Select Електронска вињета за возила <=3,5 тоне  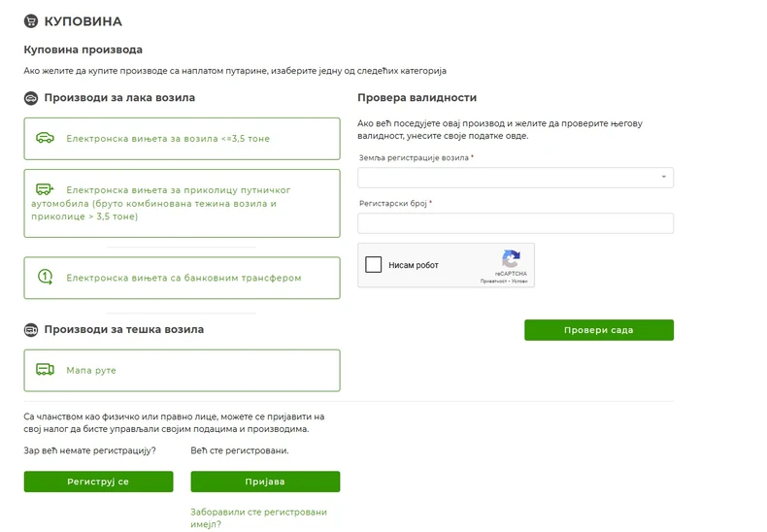coord(168,139)
